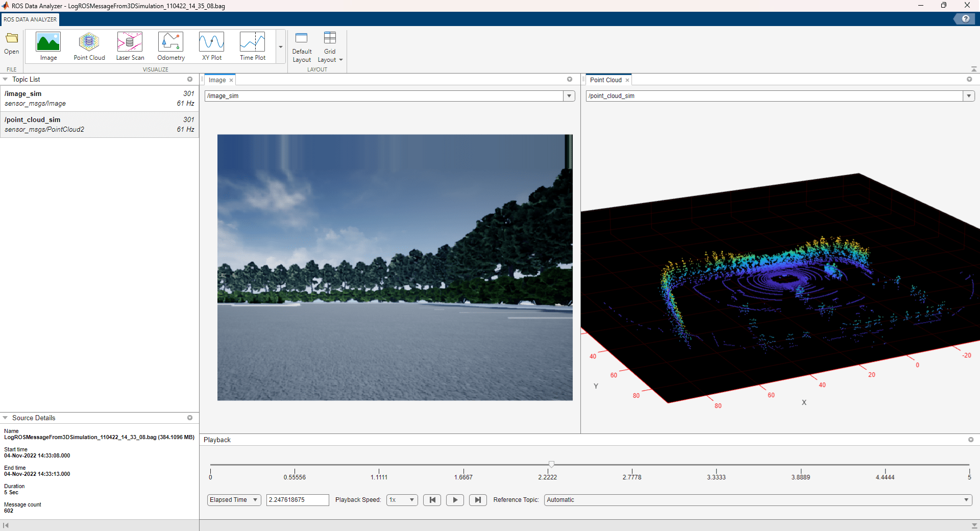This screenshot has width=980, height=531.
Task: Open the Playback Speed dropdown
Action: pyautogui.click(x=402, y=500)
